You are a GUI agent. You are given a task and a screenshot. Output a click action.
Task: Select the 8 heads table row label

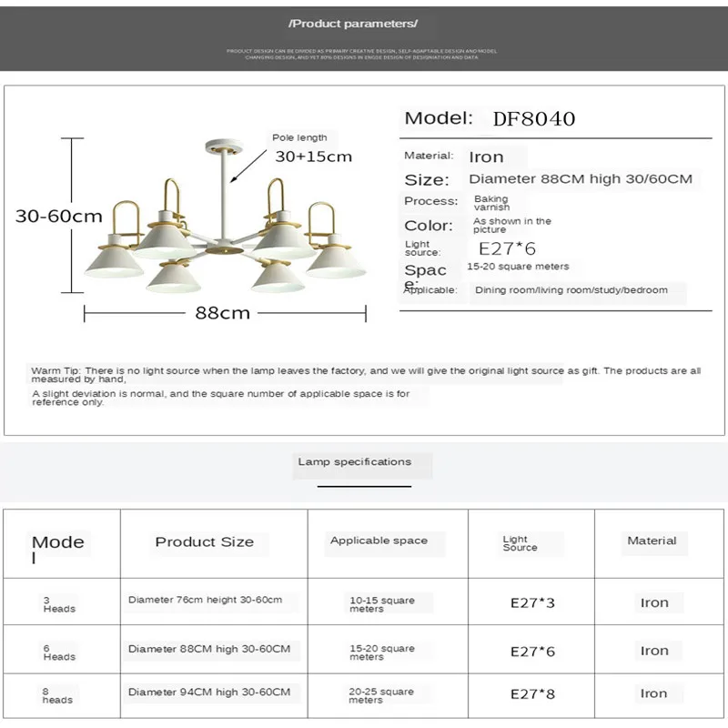point(56,695)
